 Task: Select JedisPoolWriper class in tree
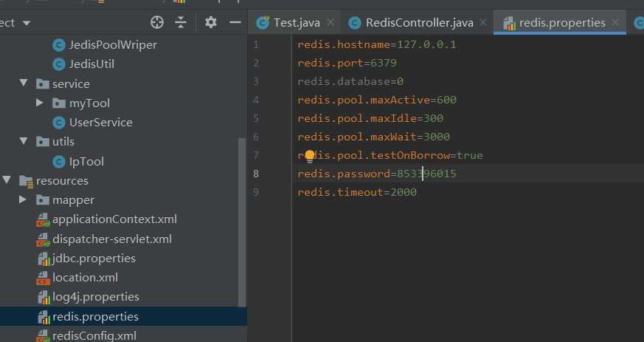(x=112, y=45)
